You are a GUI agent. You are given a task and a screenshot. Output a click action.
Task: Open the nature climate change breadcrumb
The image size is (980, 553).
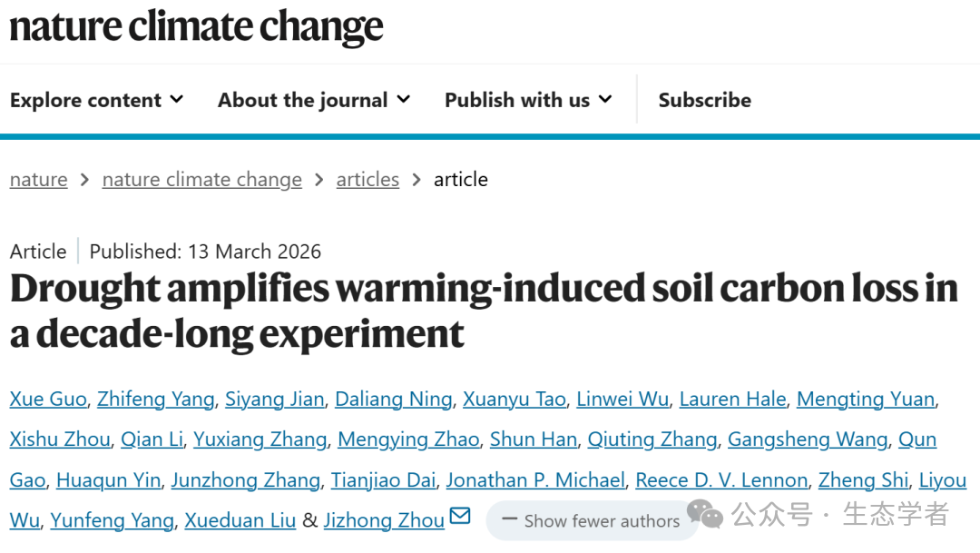[x=201, y=180]
